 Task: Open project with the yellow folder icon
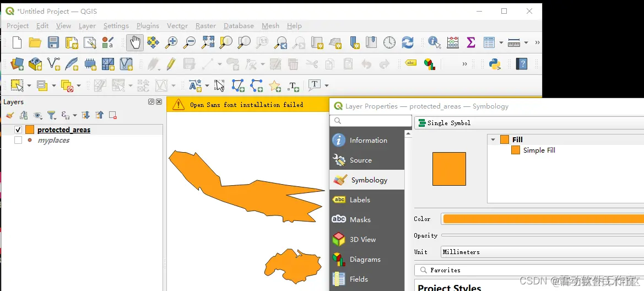35,42
